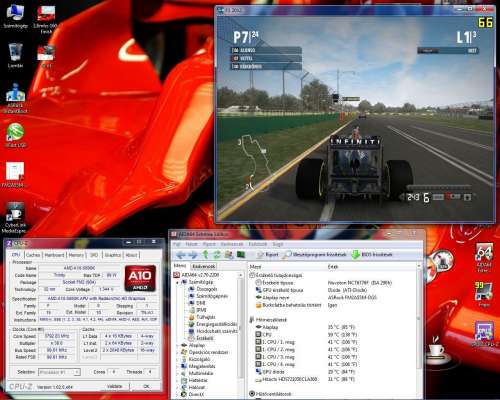
Task: Switch to the About tab in CPU-Z
Action: pyautogui.click(x=131, y=255)
